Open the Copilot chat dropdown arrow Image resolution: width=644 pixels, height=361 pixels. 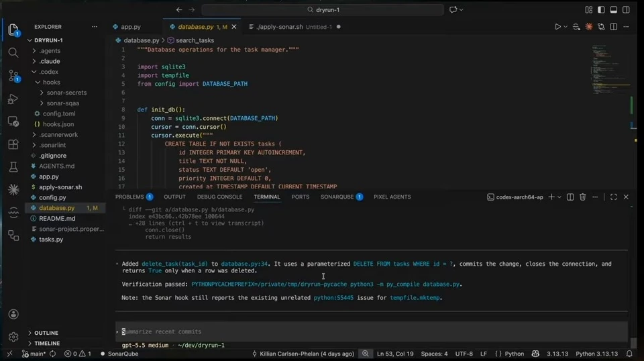pos(462,10)
